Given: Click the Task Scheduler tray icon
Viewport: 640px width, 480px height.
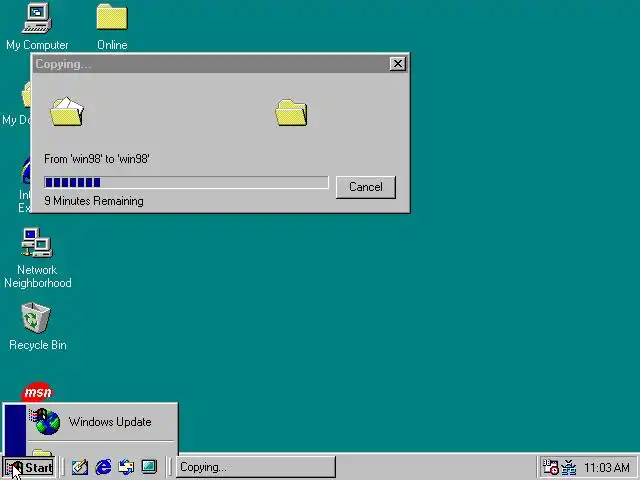Looking at the screenshot, I should click(x=550, y=467).
